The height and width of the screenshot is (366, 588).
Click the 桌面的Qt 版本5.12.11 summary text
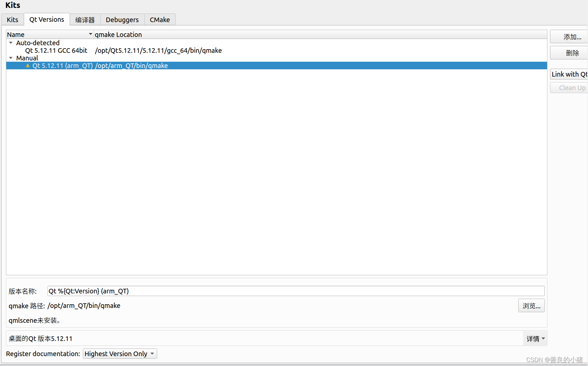click(x=40, y=339)
